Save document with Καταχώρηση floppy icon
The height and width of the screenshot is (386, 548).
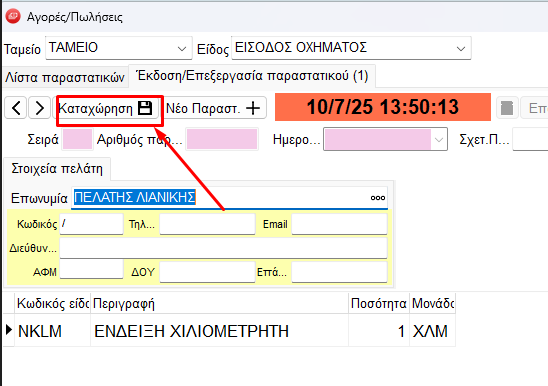tap(145, 108)
